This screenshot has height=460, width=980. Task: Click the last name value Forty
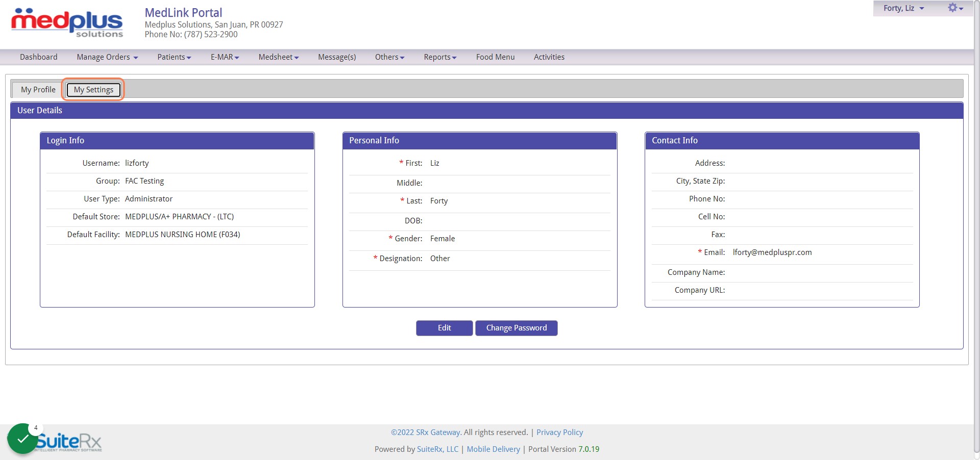pos(438,201)
